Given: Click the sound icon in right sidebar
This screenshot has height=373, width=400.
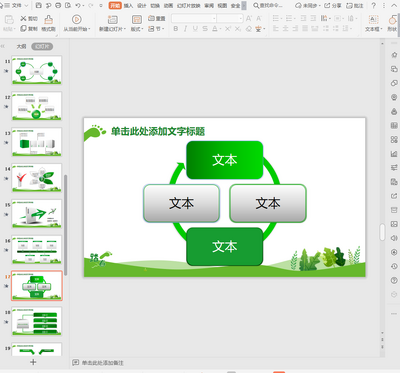Looking at the screenshot, I should [x=394, y=238].
